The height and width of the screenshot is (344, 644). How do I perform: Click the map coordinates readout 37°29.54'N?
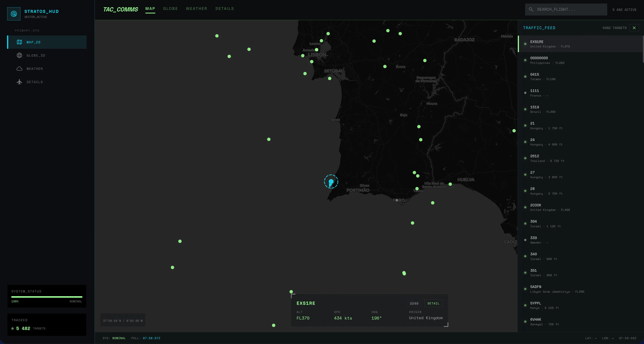point(123,320)
